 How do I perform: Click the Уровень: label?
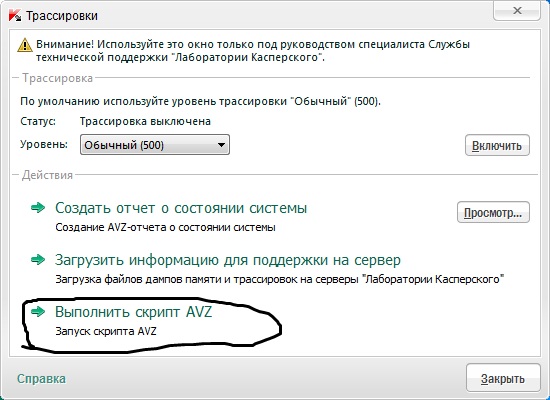44,144
